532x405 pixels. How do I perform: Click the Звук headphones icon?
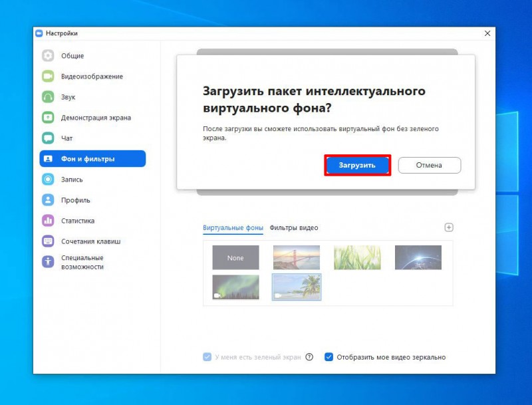pos(48,97)
